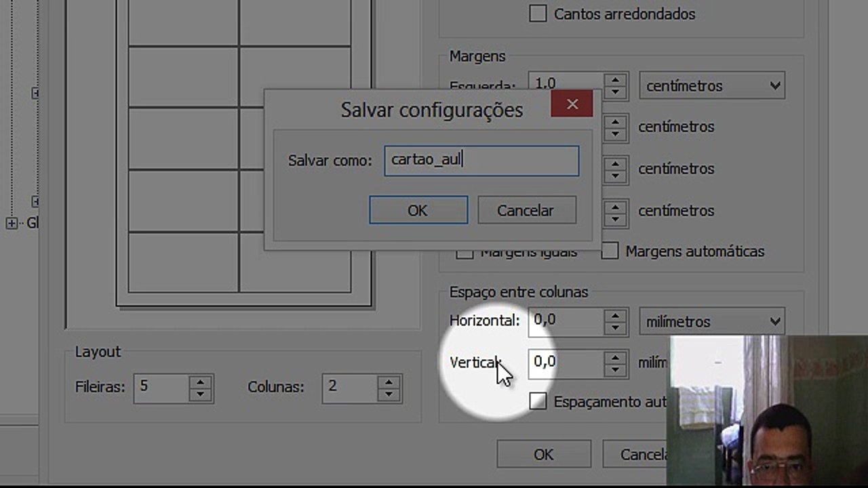This screenshot has height=488, width=868.
Task: Increase Colunas count with up arrow
Action: (389, 382)
